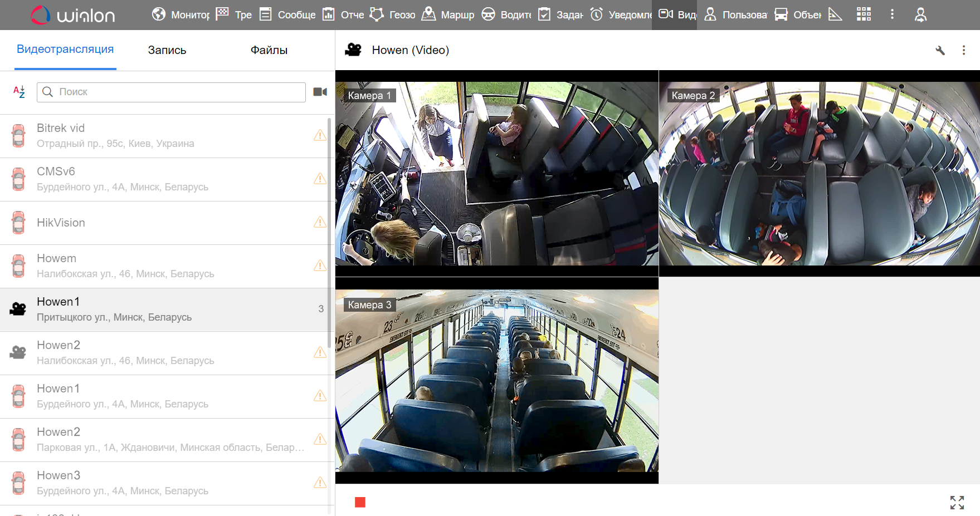Open the Howen video three-dot menu
The image size is (980, 516).
click(x=964, y=51)
